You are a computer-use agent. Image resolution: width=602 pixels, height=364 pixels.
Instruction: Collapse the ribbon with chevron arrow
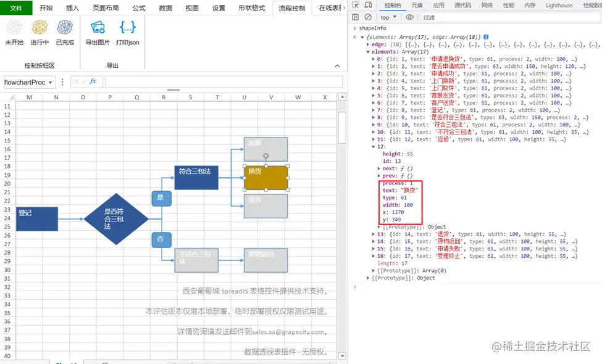click(x=337, y=66)
